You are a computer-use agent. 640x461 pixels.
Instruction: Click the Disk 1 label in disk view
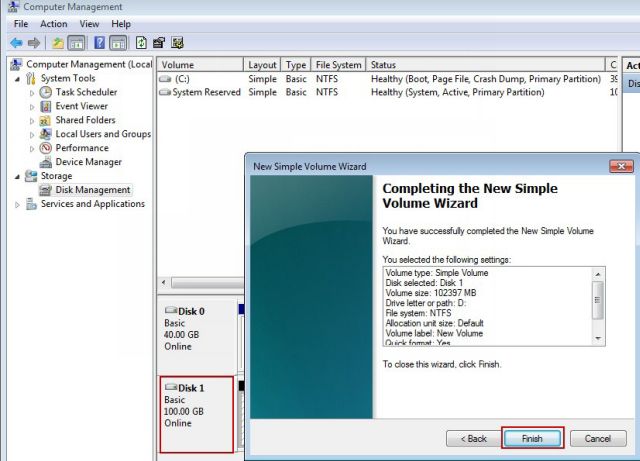click(x=191, y=388)
